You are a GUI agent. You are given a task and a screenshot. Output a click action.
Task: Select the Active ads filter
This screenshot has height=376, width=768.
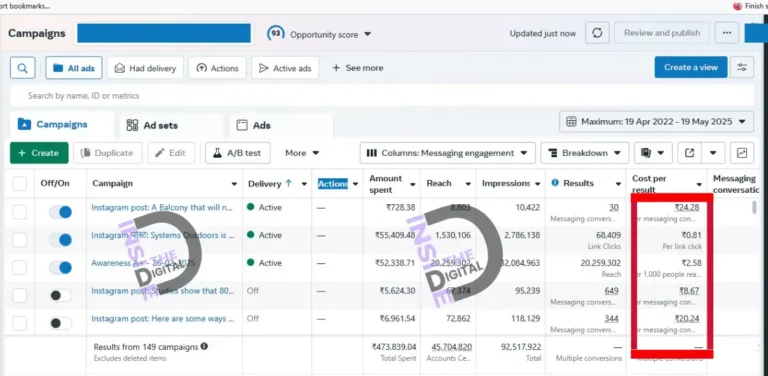coord(285,68)
